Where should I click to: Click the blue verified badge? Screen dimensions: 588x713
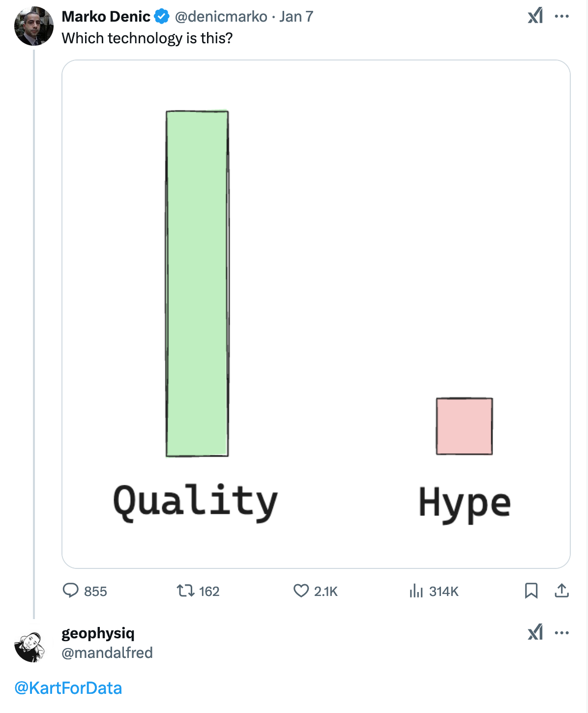162,16
